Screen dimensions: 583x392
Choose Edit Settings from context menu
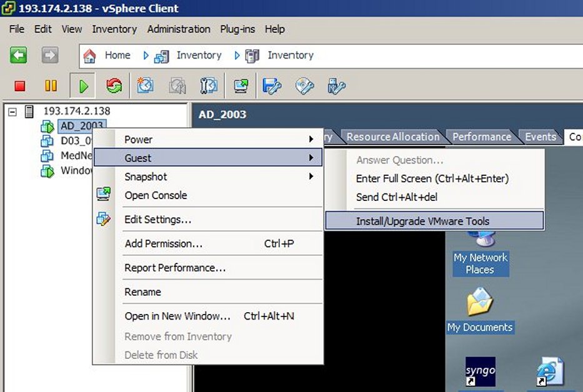[x=208, y=219]
